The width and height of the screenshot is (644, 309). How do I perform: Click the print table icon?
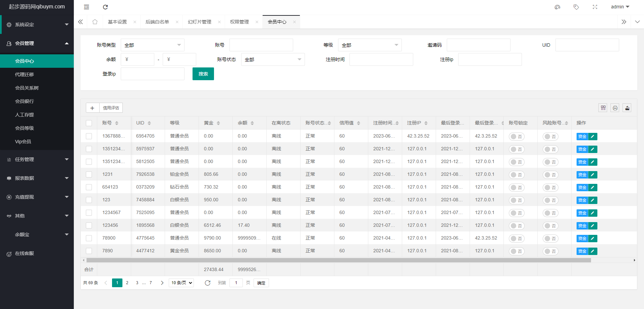coord(615,108)
